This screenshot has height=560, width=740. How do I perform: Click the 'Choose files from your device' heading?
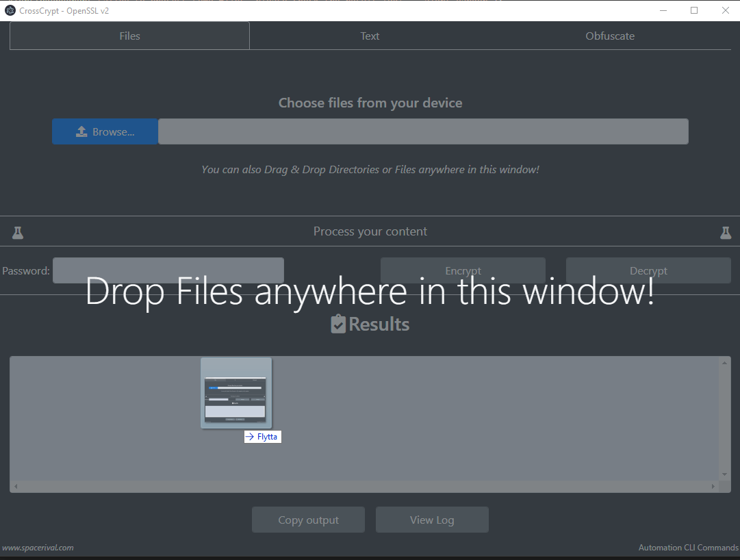click(370, 103)
